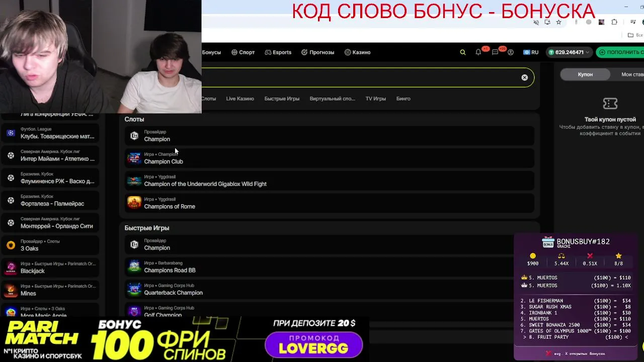The height and width of the screenshot is (362, 644).
Task: Switch to the Купон tab
Action: (585, 74)
